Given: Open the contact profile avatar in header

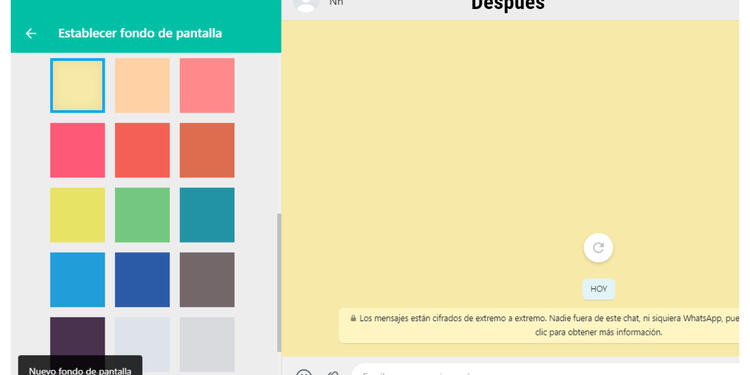Looking at the screenshot, I should [306, 4].
